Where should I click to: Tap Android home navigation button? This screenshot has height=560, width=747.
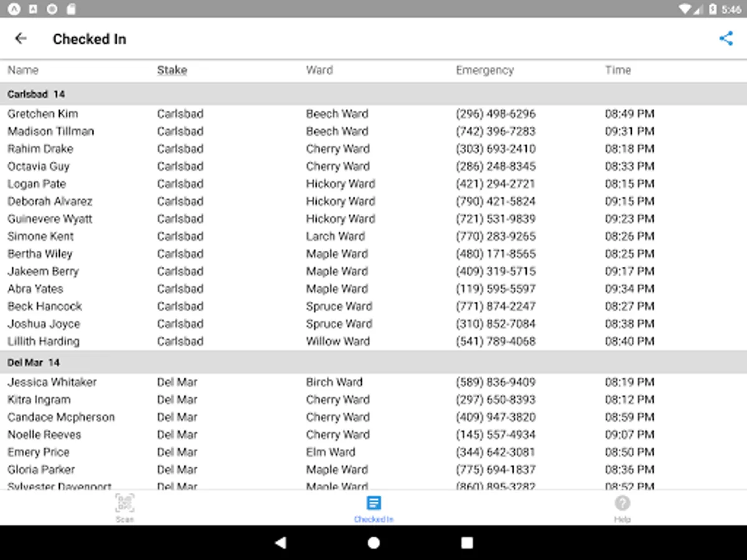point(374,543)
